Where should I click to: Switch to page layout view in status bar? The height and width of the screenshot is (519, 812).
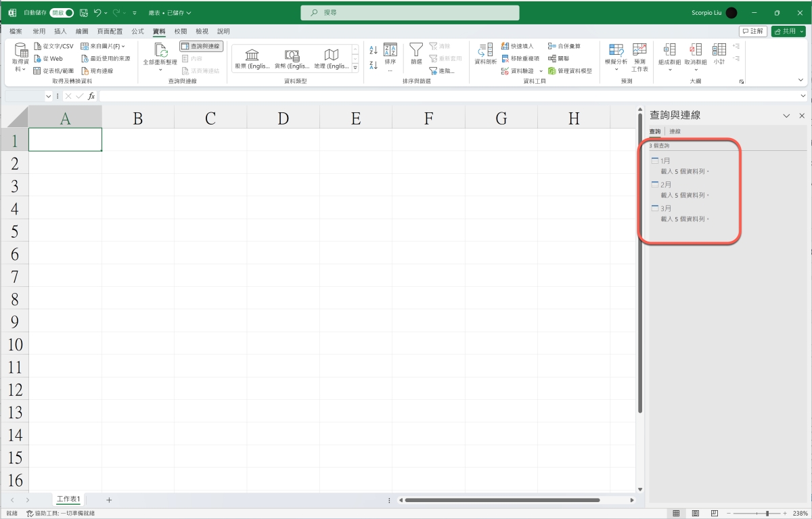695,514
